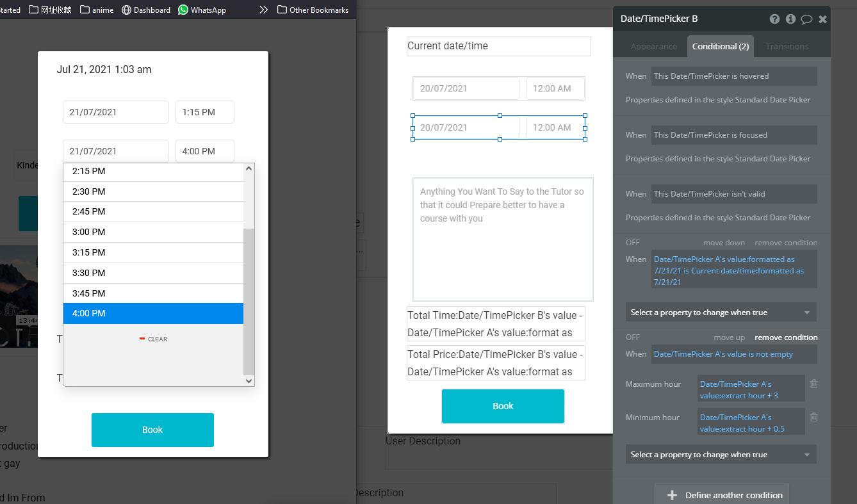
Task: Open Other Bookmarks folder
Action: point(313,10)
